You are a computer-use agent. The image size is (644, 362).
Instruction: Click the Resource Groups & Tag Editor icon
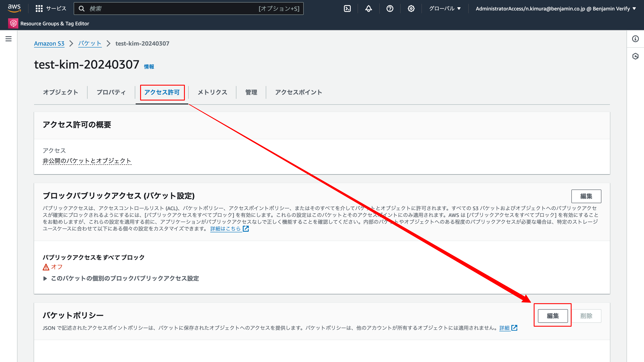pyautogui.click(x=13, y=23)
